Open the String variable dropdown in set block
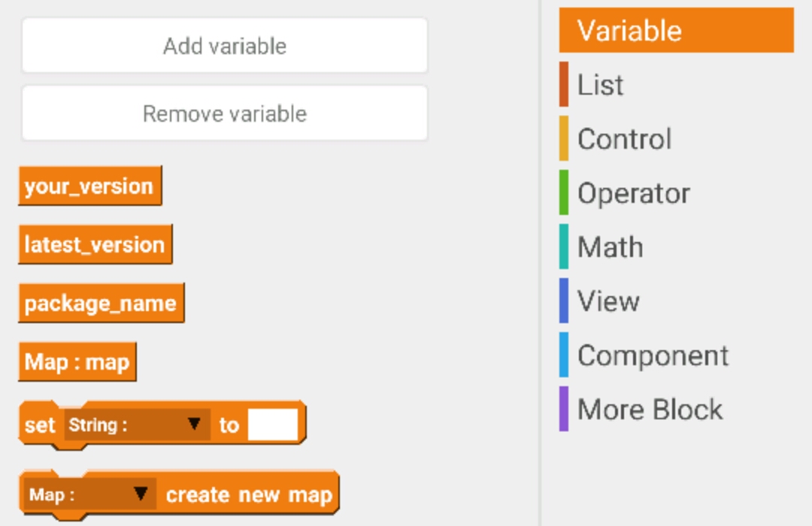This screenshot has height=526, width=812. click(x=135, y=425)
